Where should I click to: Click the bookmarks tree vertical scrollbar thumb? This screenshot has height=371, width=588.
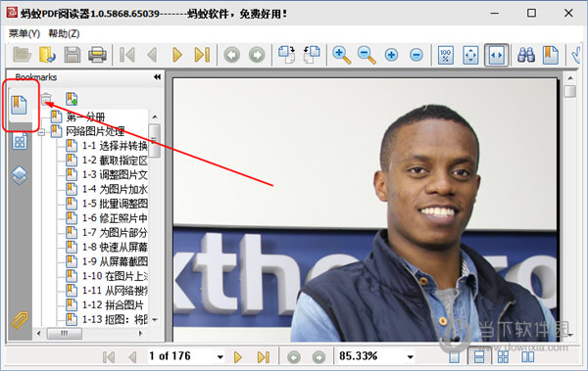[x=155, y=141]
